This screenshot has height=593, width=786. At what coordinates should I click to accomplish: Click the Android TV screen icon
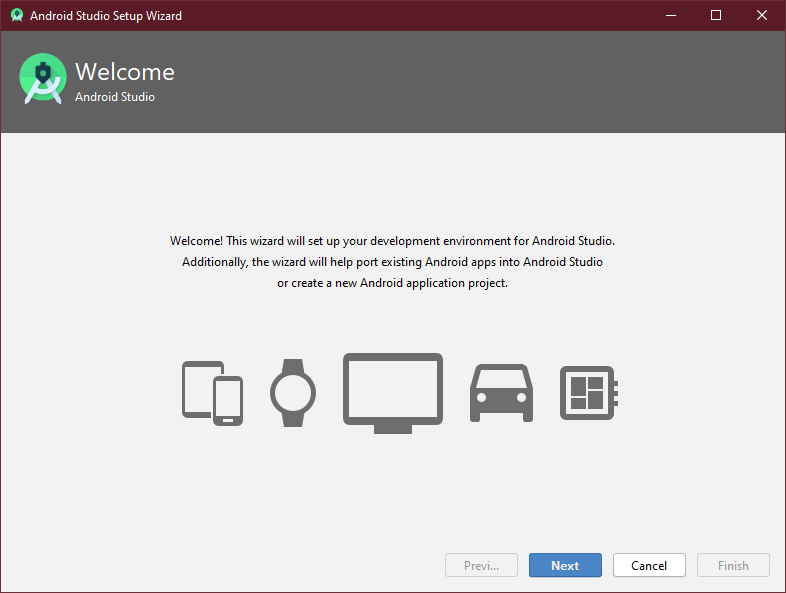point(393,393)
